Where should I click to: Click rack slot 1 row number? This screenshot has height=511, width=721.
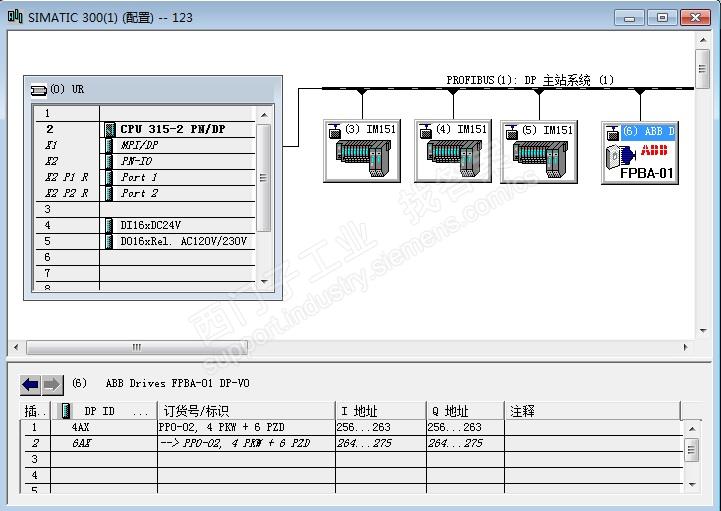click(x=47, y=113)
